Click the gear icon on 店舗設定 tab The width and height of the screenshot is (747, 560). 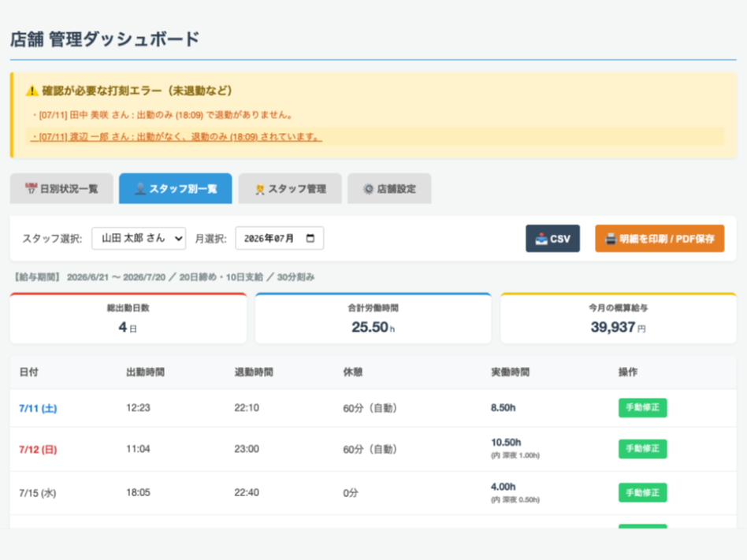point(368,189)
